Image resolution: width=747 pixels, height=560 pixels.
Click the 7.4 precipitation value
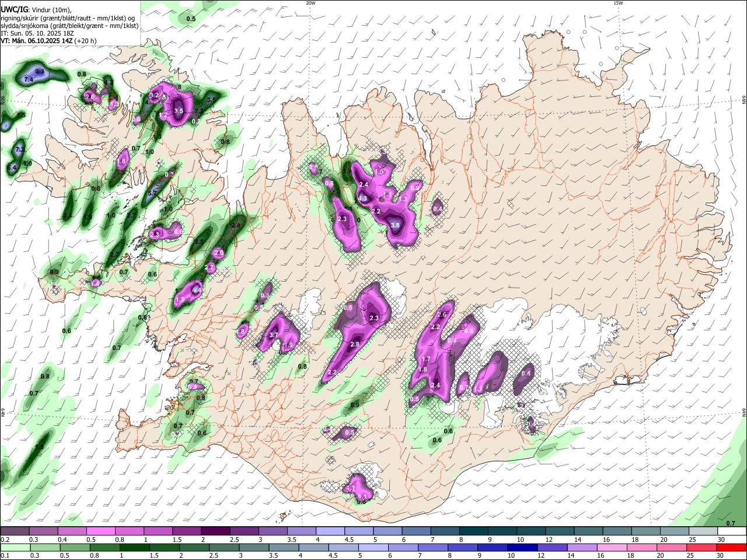pos(28,79)
